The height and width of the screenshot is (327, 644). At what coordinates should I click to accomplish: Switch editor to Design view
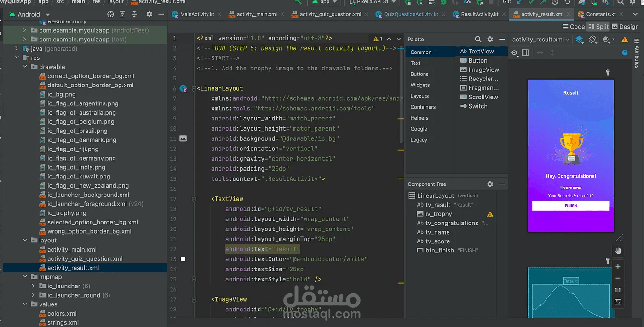pyautogui.click(x=624, y=27)
